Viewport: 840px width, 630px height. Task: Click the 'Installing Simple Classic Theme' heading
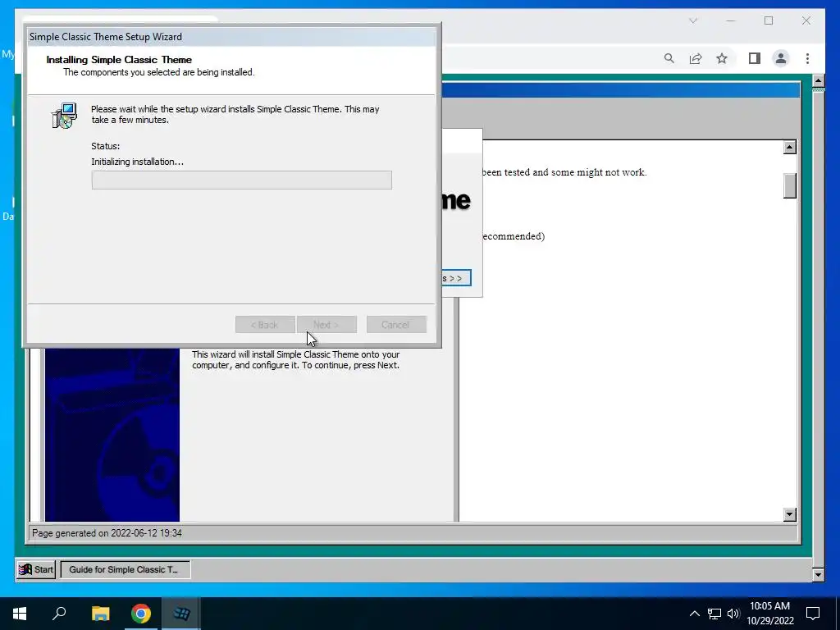point(119,59)
